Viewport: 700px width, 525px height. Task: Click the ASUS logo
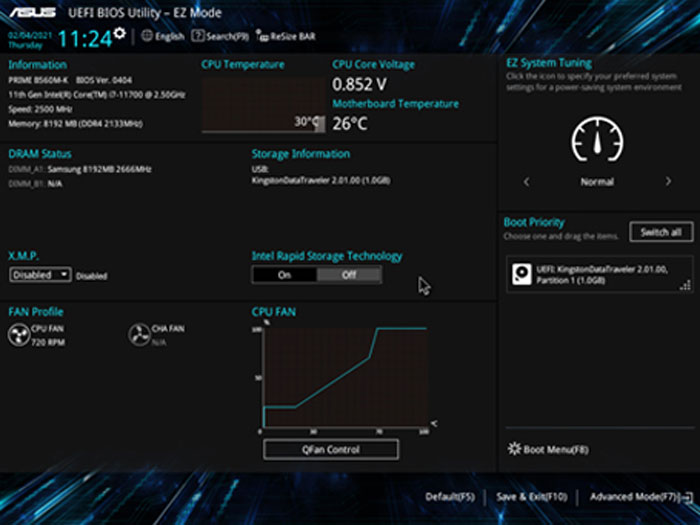[33, 12]
